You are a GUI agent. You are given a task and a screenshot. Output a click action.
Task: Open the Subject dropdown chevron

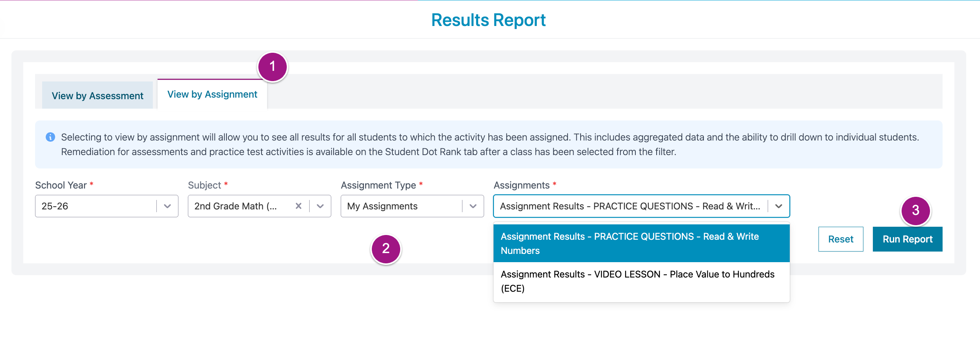320,206
